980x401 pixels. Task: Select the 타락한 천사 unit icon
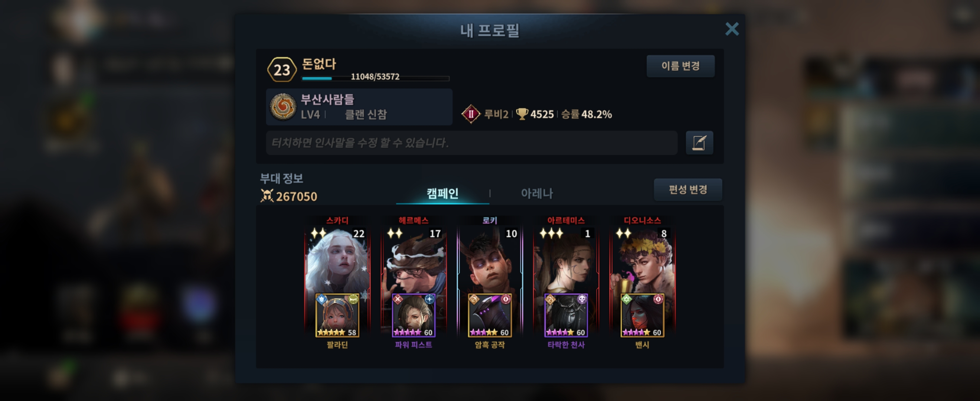(x=566, y=315)
